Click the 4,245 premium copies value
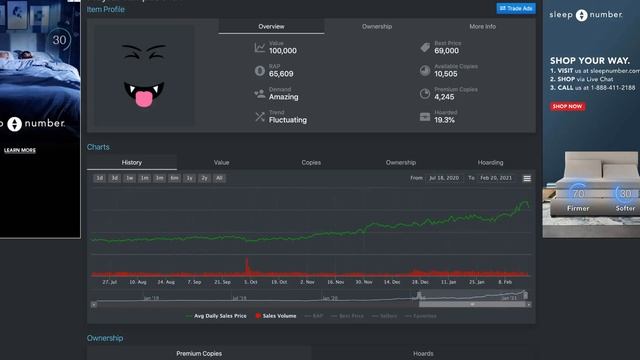Screen dimensions: 640x360 click(444, 97)
